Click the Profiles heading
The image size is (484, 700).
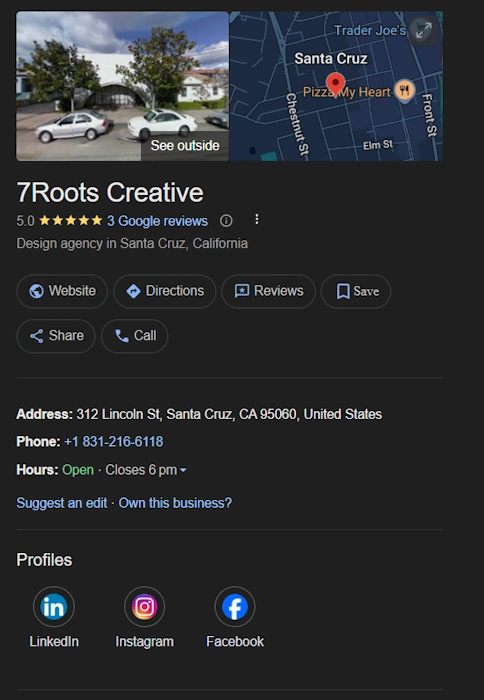[x=44, y=560]
